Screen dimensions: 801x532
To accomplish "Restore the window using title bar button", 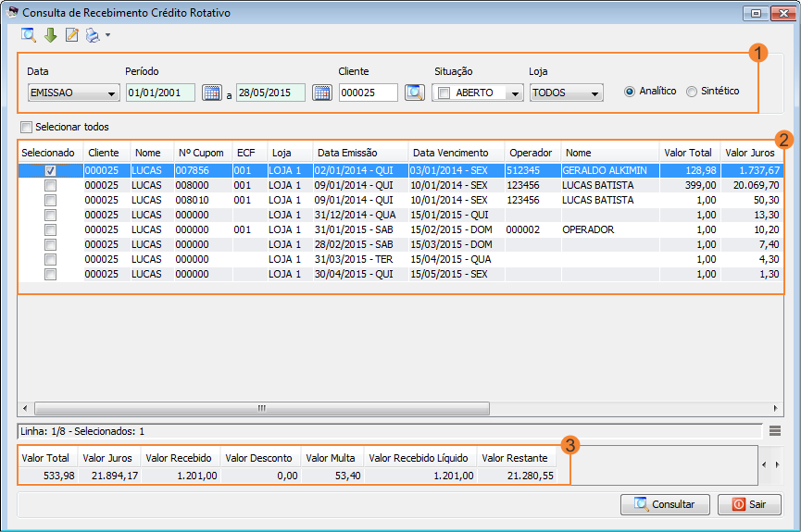I will click(x=756, y=13).
